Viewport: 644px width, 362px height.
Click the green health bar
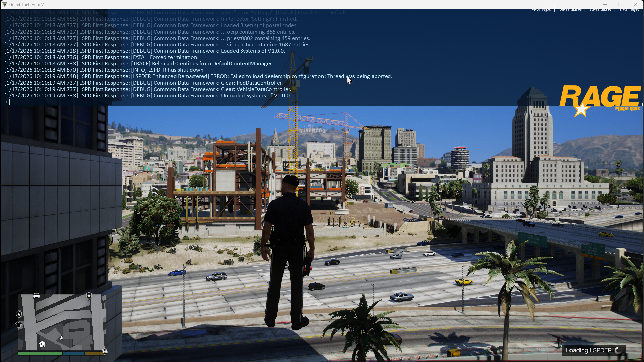(x=40, y=353)
